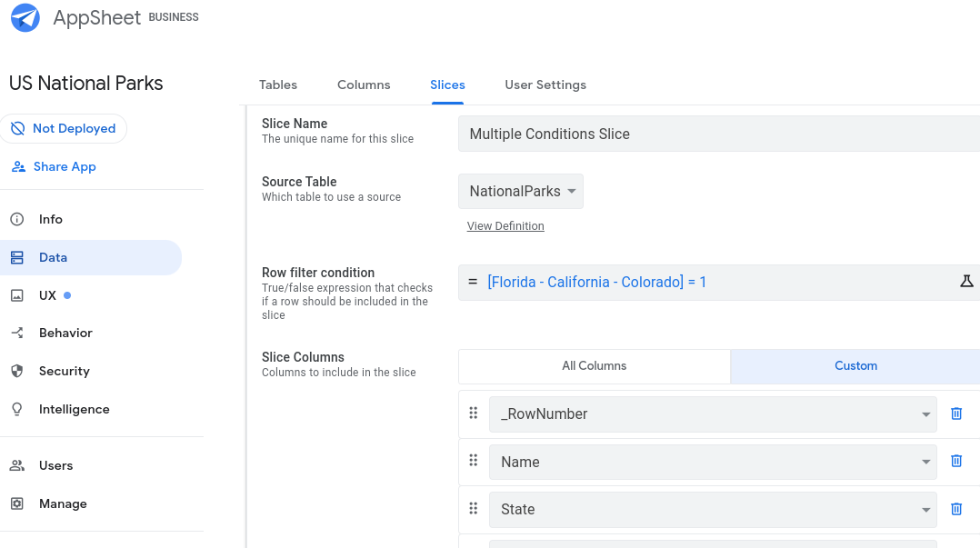This screenshot has width=980, height=548.
Task: Click the Row filter condition label
Action: point(318,273)
